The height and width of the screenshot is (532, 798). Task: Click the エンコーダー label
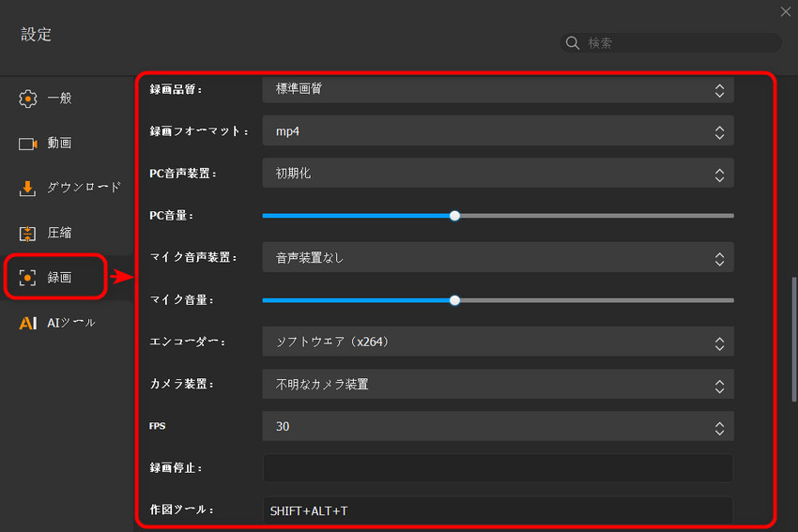click(x=187, y=342)
